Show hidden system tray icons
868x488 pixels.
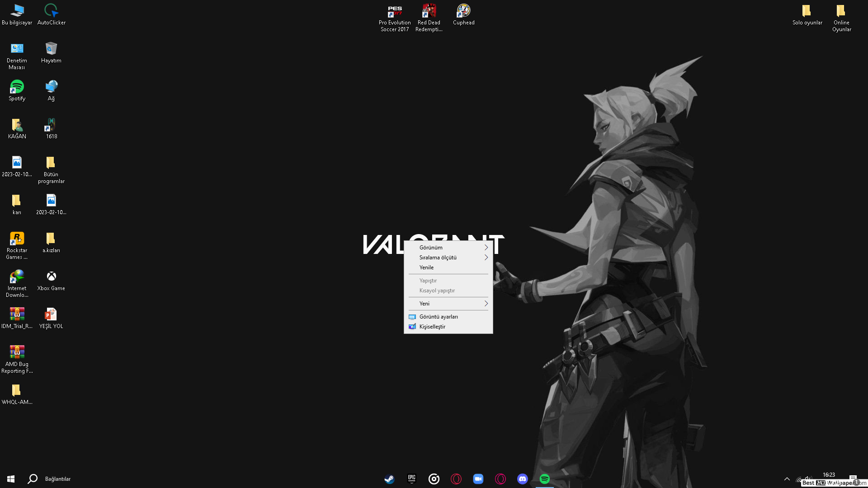[787, 479]
